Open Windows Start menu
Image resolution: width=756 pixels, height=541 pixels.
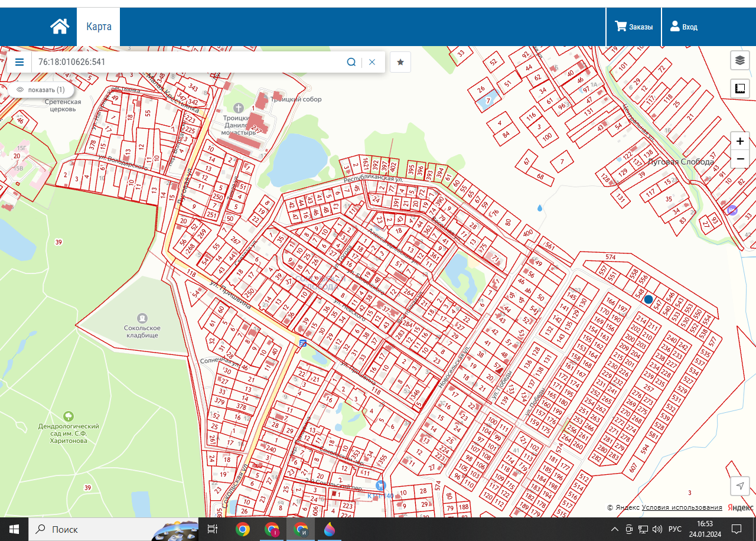(14, 529)
